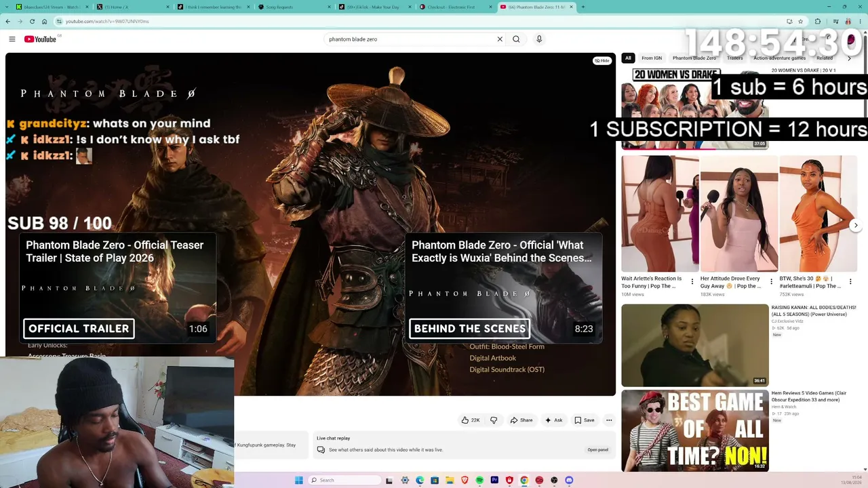
Task: Play Official Teaser Trailer end card
Action: point(117,287)
